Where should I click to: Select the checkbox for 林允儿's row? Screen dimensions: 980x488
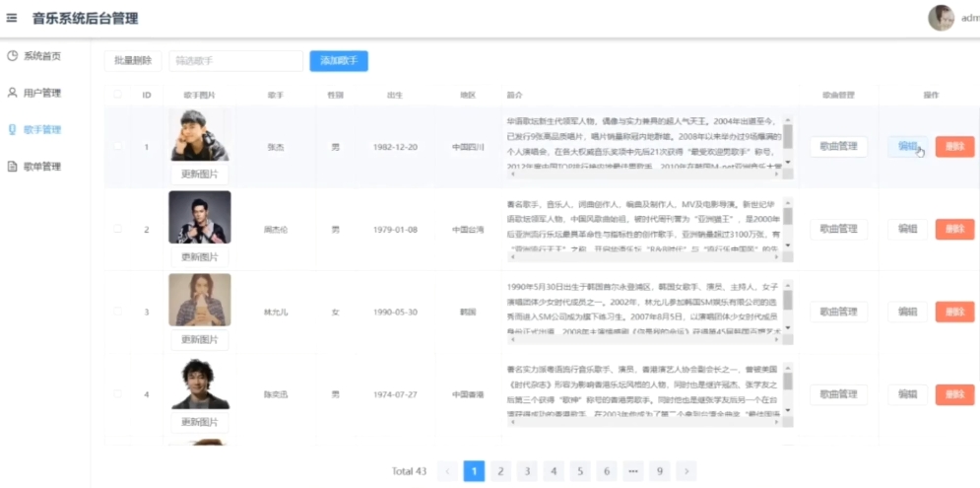coord(118,312)
